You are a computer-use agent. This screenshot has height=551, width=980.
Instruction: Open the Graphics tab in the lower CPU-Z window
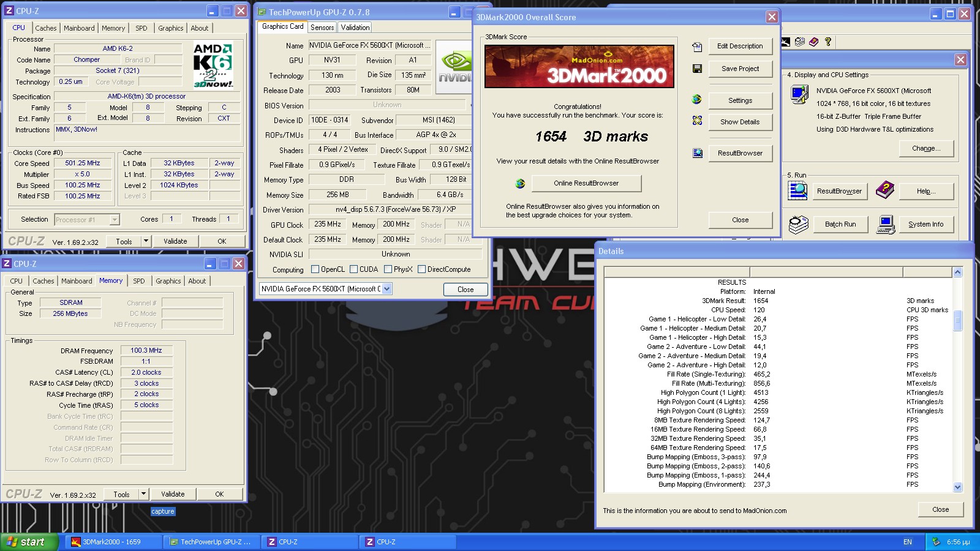(168, 281)
